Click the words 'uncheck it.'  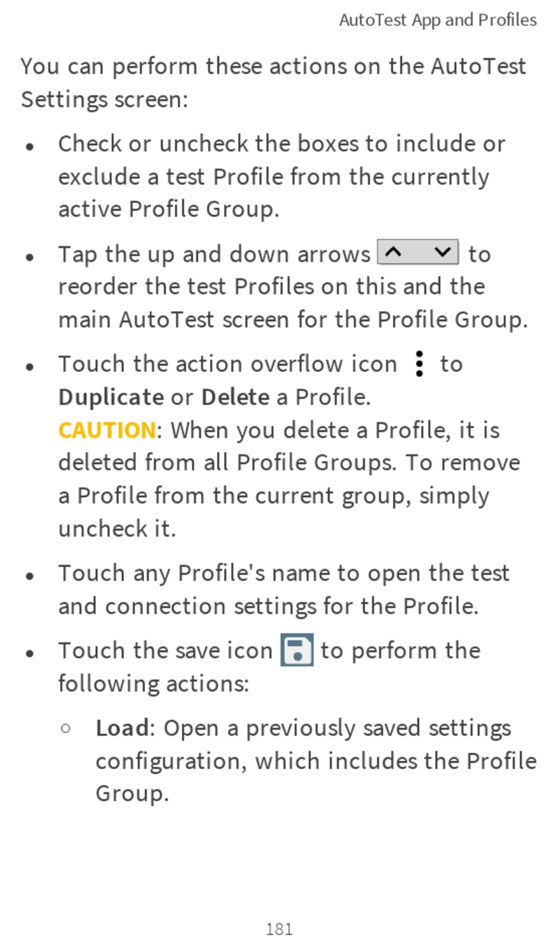tap(117, 529)
